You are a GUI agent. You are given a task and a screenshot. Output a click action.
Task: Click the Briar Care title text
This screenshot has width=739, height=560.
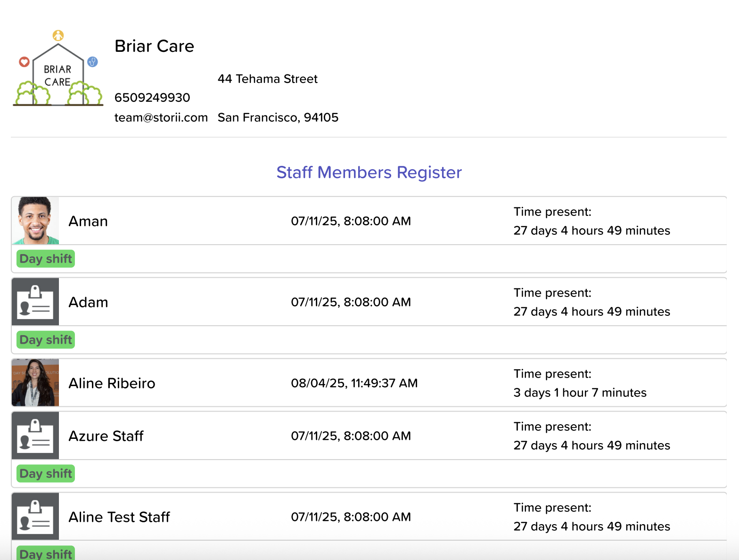tap(155, 46)
